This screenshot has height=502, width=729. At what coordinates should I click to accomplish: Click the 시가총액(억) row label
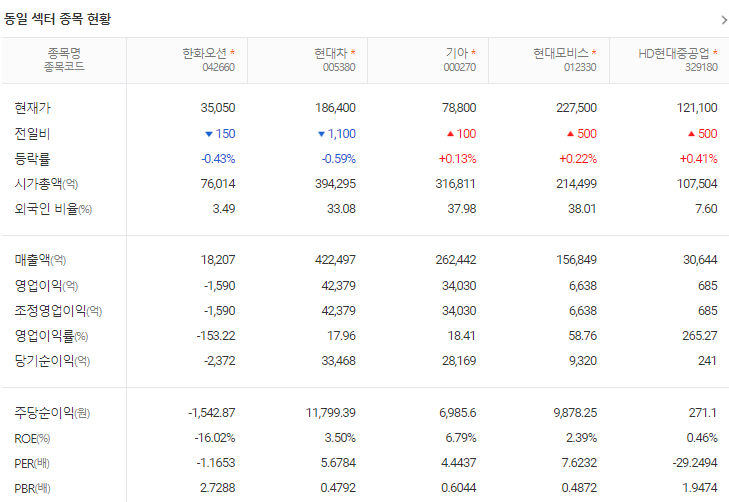[46, 184]
